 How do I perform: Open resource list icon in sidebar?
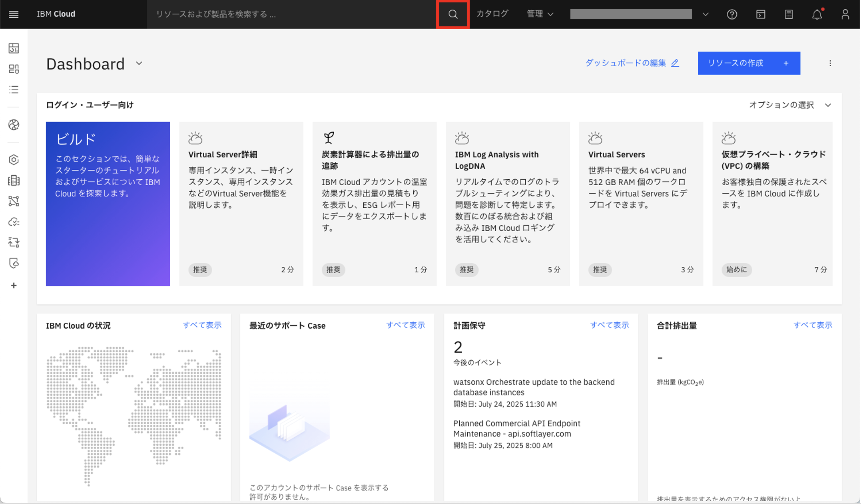[x=14, y=89]
